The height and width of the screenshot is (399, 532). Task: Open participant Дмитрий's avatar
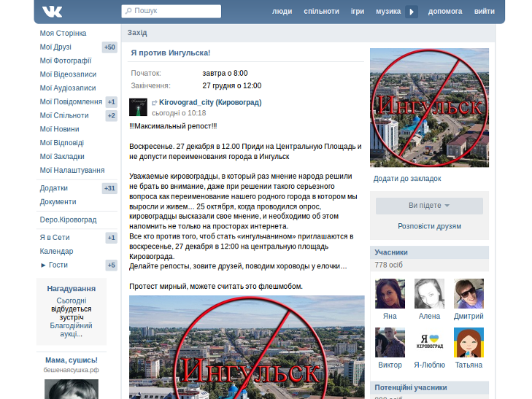[469, 293]
